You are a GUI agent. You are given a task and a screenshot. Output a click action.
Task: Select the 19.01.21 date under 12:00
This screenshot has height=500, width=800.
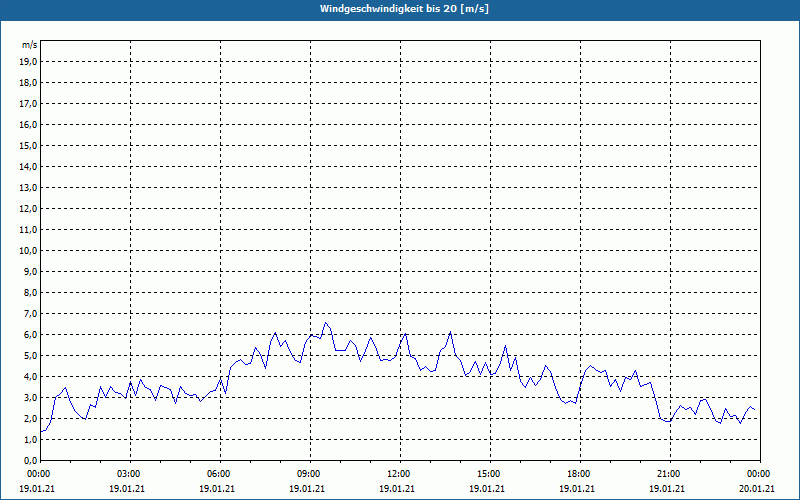397,488
